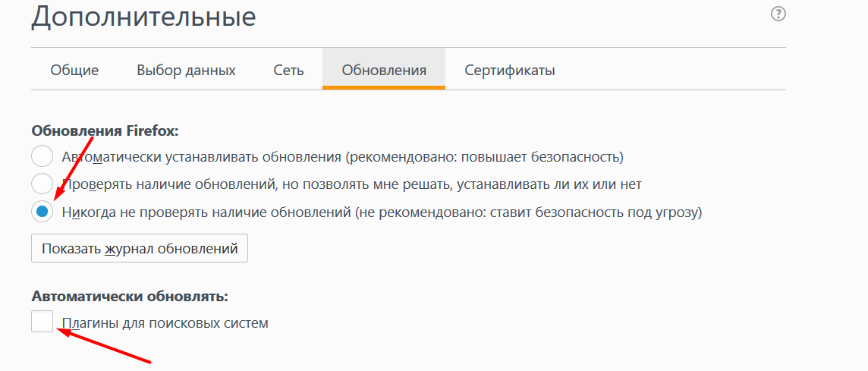The height and width of the screenshot is (371, 868).
Task: Click Показать журнал обновлений button
Action: pyautogui.click(x=140, y=248)
